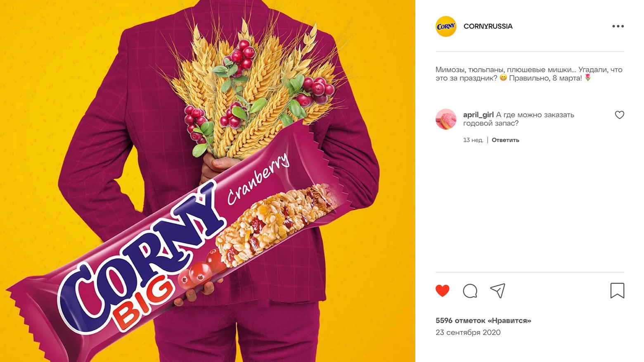Click the tulip emoji in the caption
Screen dimensions: 644x362
coord(588,78)
